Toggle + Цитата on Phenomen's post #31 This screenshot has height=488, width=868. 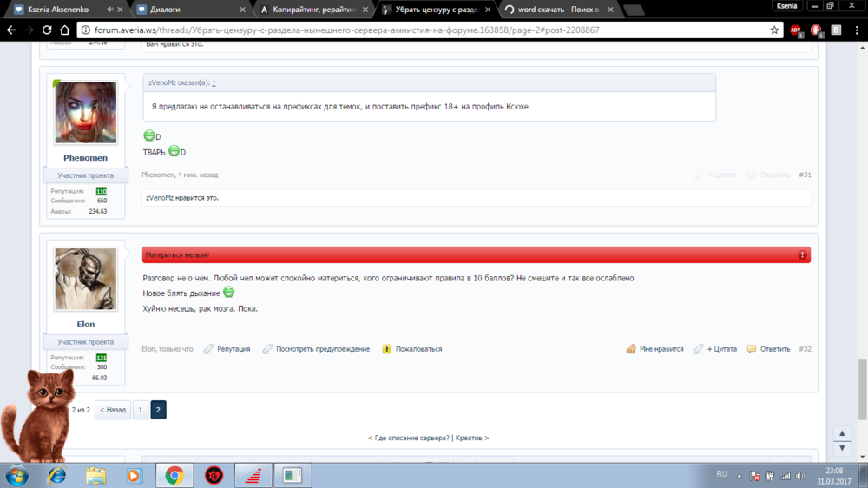(x=715, y=175)
